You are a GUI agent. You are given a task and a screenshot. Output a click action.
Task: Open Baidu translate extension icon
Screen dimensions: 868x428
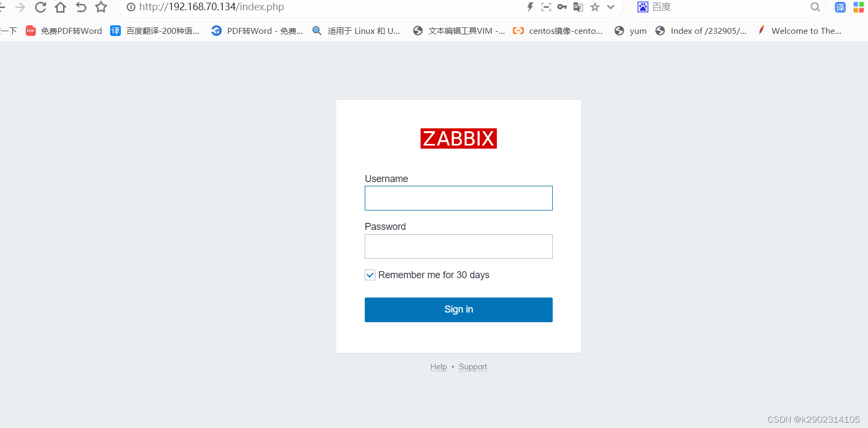840,7
